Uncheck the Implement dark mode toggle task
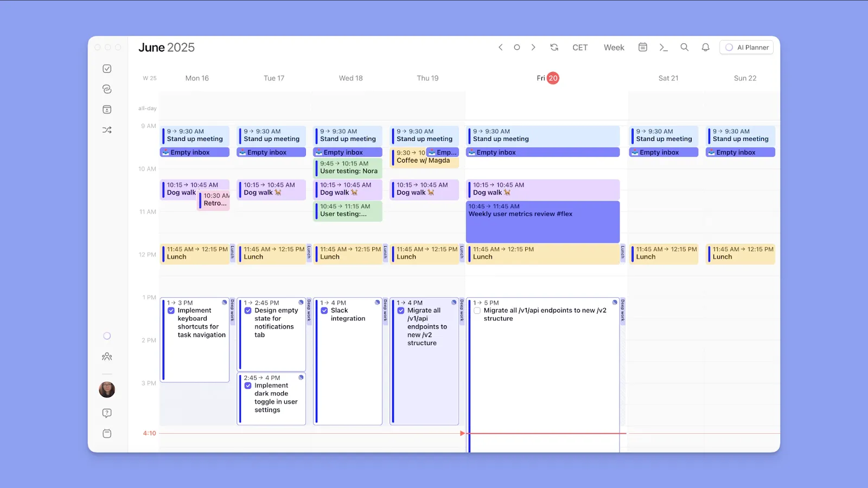 point(248,385)
